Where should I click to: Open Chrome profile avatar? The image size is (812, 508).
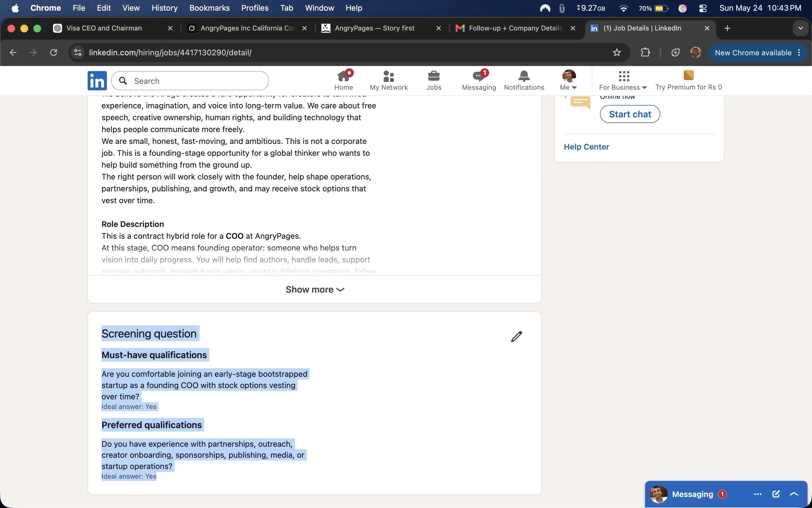tap(696, 52)
